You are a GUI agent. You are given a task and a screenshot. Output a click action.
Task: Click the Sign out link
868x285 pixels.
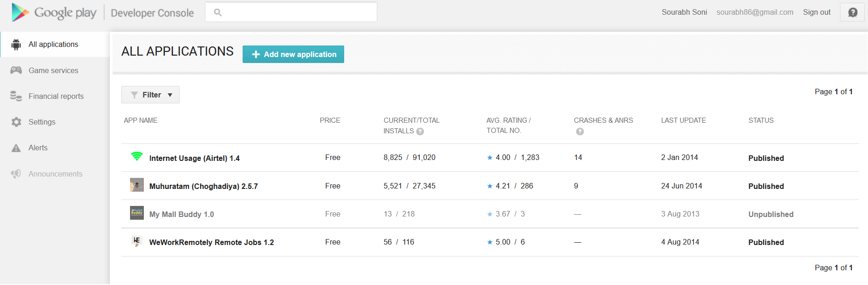coord(817,12)
